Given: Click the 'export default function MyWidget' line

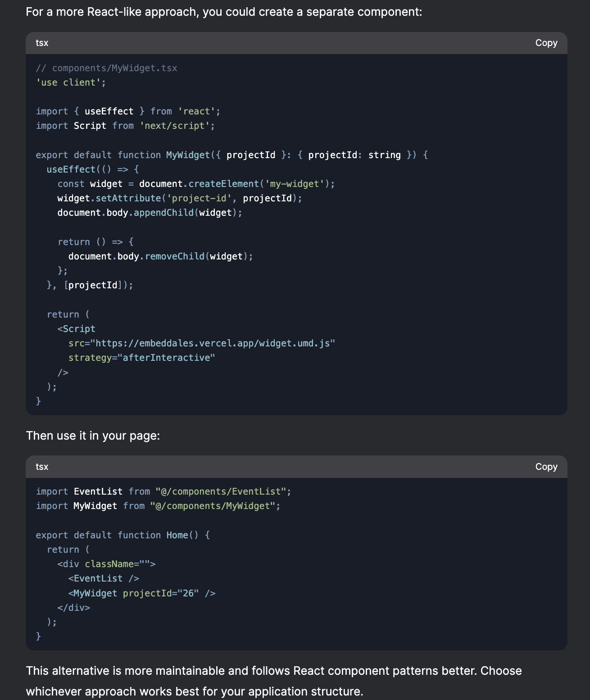Looking at the screenshot, I should click(231, 155).
